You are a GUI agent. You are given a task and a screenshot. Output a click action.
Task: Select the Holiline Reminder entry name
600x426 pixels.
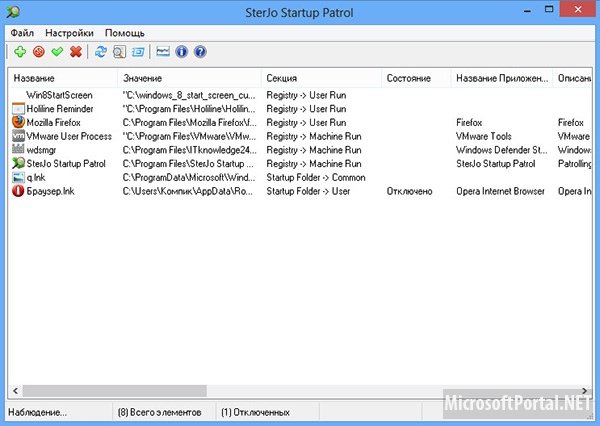[x=60, y=109]
